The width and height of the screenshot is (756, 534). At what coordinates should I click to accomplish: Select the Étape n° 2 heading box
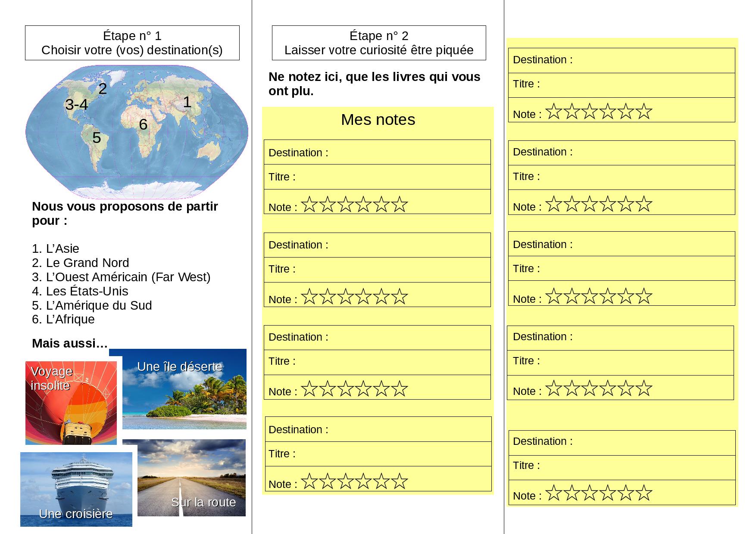(379, 43)
